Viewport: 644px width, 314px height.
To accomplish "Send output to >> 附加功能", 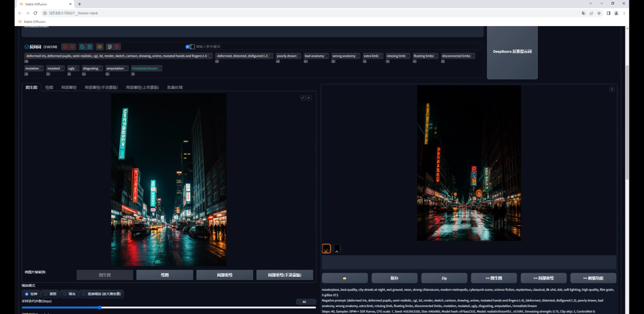I will pyautogui.click(x=593, y=278).
